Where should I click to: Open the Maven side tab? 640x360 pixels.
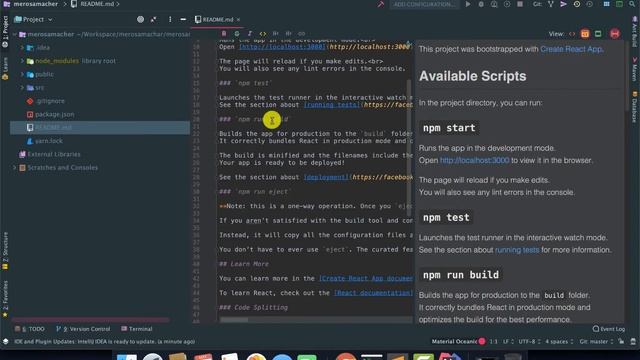click(635, 69)
